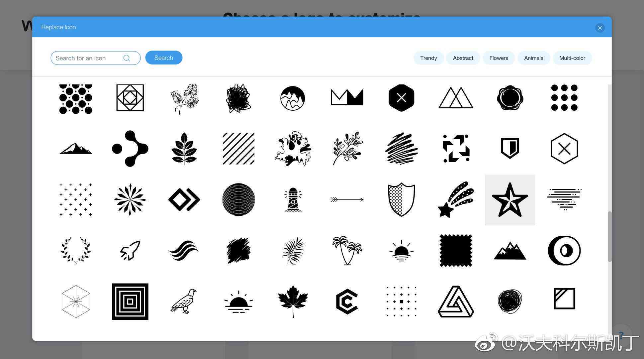Select the star icon
The height and width of the screenshot is (359, 644).
[x=510, y=199]
